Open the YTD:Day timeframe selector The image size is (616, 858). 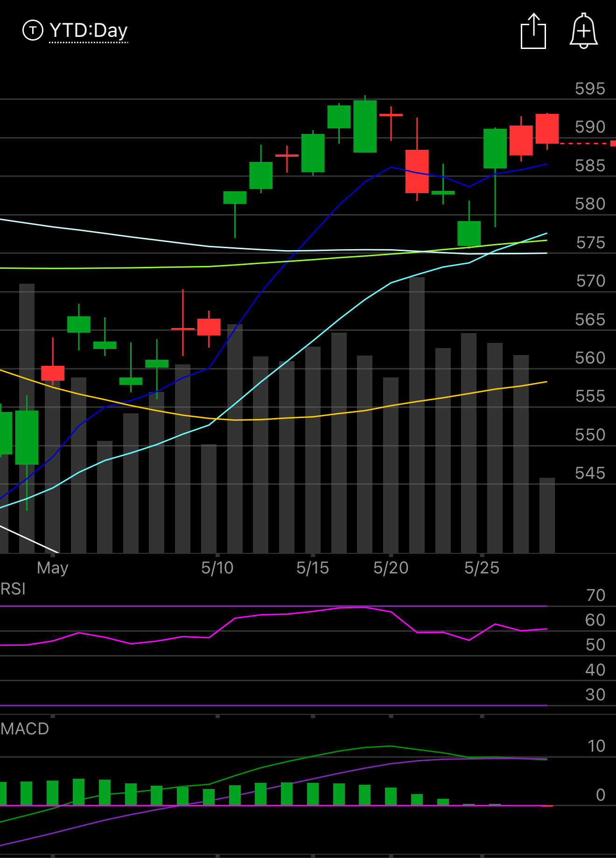pos(88,31)
